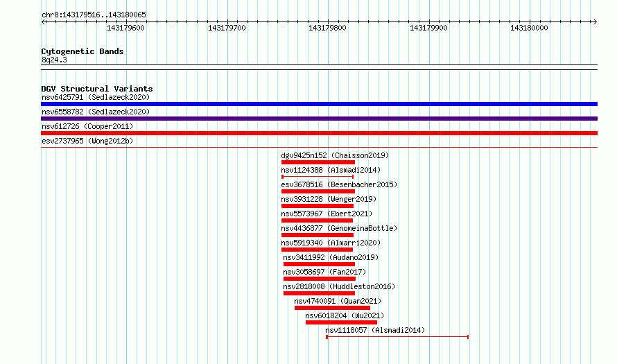The height and width of the screenshot is (364, 617).
Task: Open esv2737965 (Wong2012b) variant label
Action: (87, 141)
